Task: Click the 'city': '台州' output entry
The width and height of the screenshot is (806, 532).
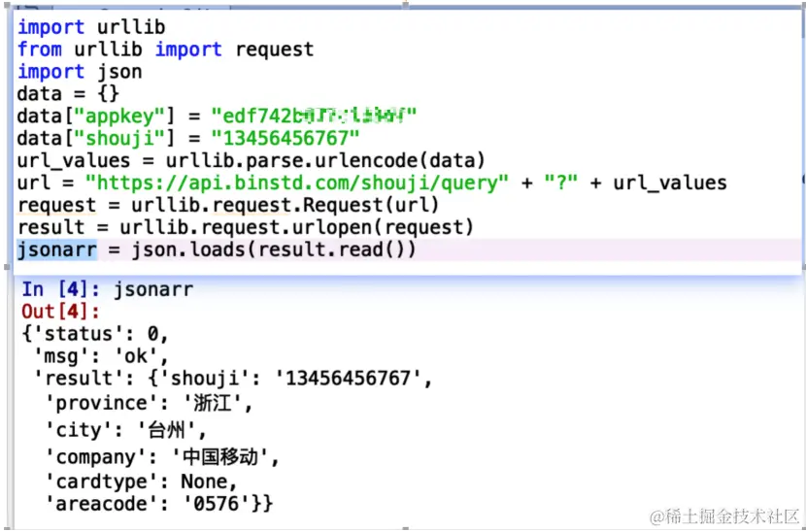Action: click(x=126, y=430)
